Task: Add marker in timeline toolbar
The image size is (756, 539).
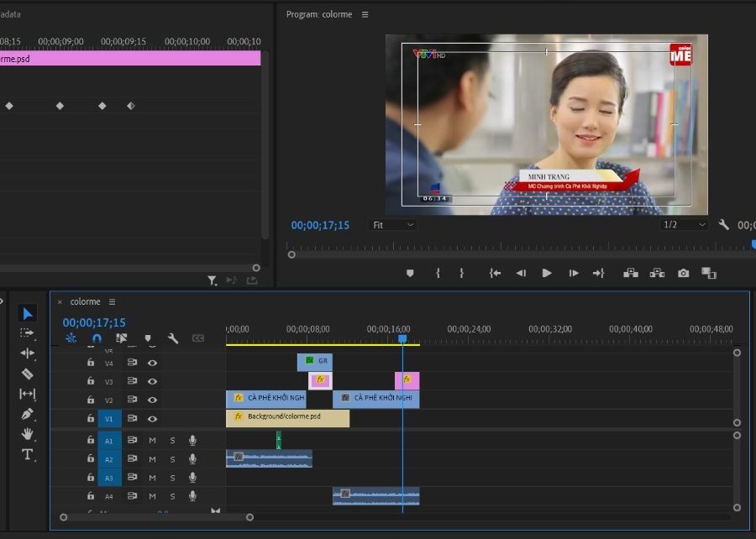Action: point(148,338)
